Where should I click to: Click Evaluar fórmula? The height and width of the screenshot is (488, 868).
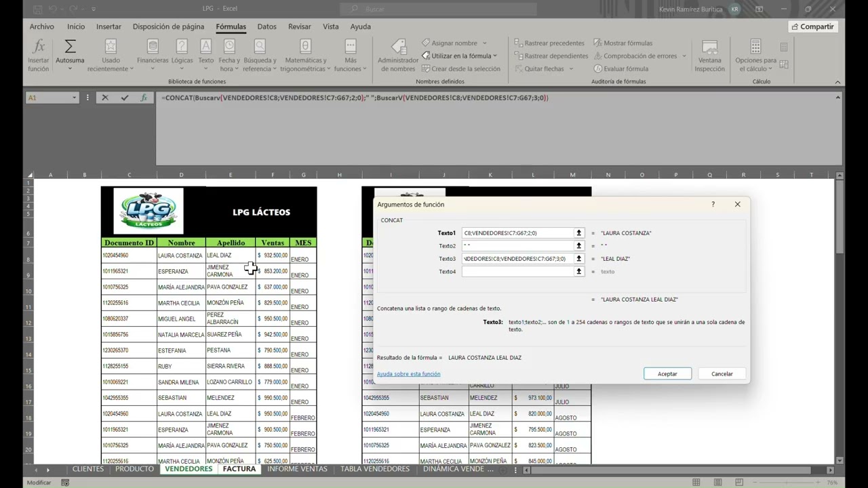coord(620,68)
